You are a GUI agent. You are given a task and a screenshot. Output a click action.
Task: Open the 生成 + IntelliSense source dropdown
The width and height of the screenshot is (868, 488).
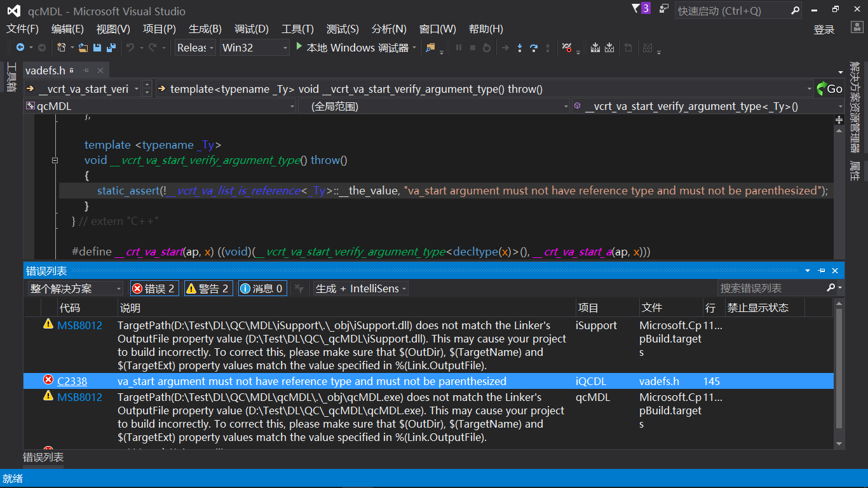(361, 288)
